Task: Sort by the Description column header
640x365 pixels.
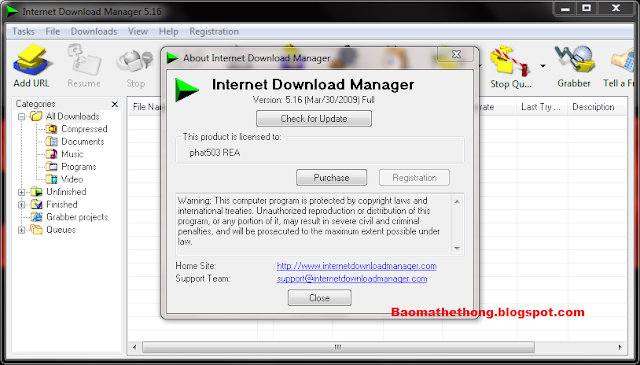Action: [x=597, y=107]
